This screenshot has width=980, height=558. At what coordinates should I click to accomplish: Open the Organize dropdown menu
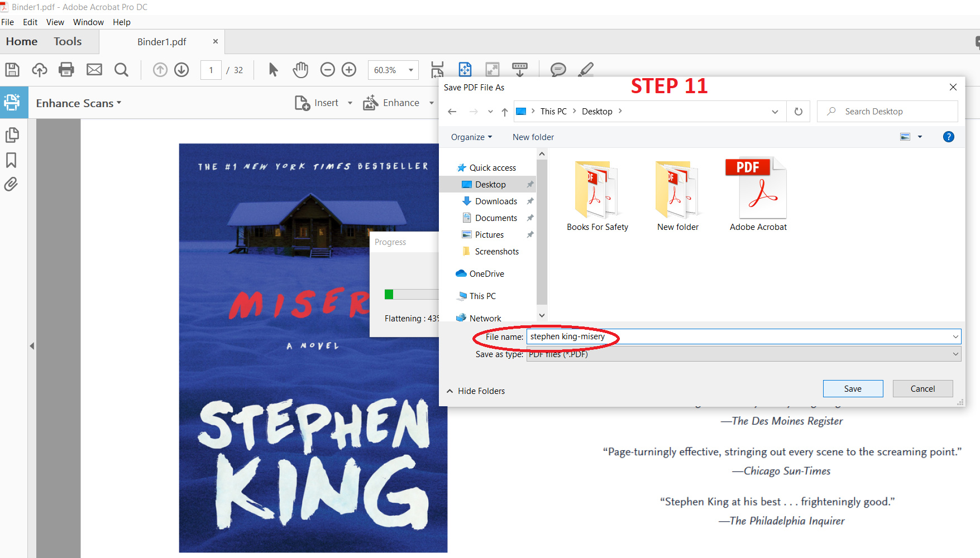click(471, 137)
